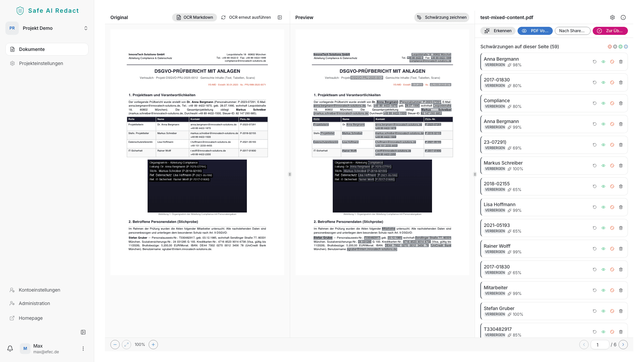This screenshot has height=362, width=644.
Task: Zoom out with the minus button
Action: click(115, 345)
